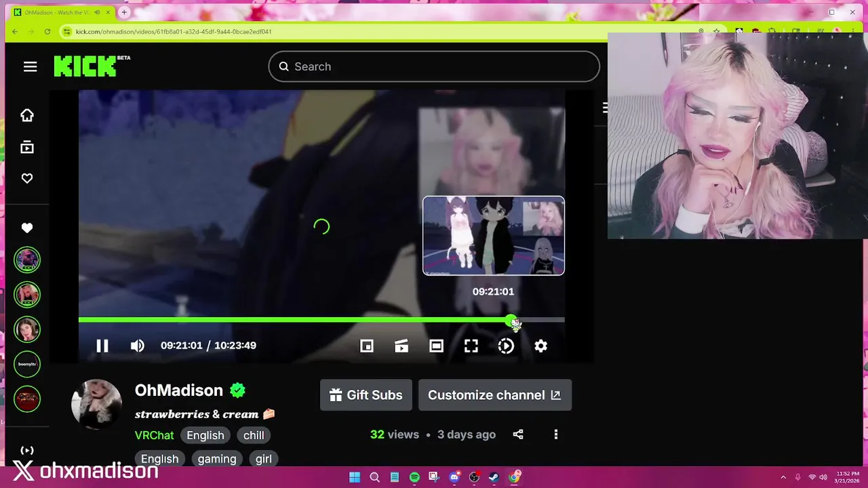Click the 32 views text

395,434
